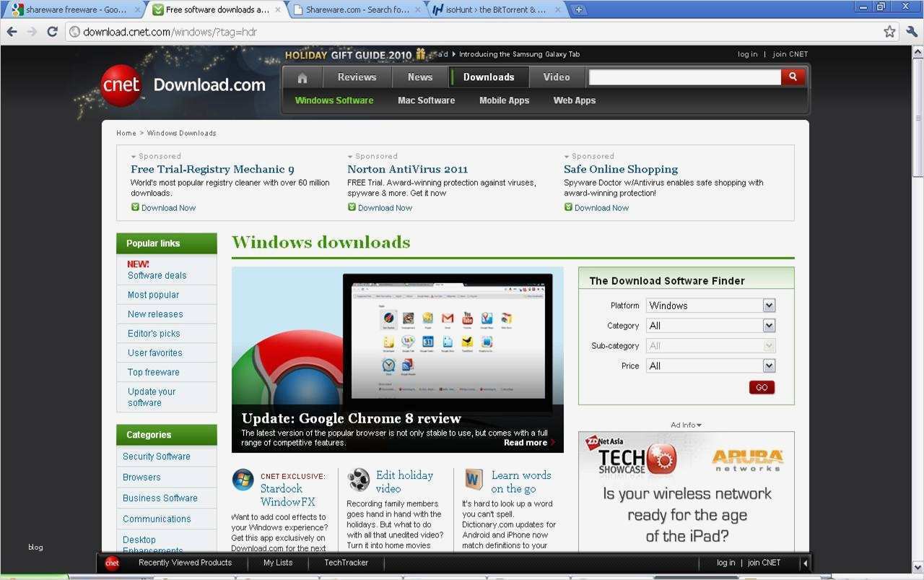The image size is (924, 580).
Task: Open the User favorites link
Action: click(x=155, y=352)
